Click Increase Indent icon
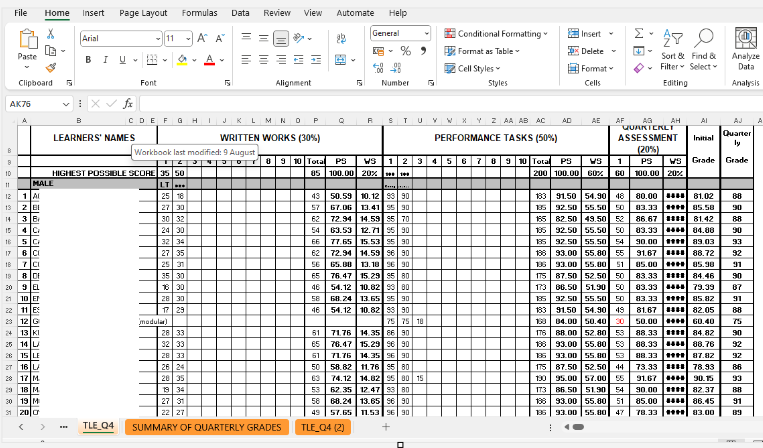The height and width of the screenshot is (448, 763). (316, 59)
